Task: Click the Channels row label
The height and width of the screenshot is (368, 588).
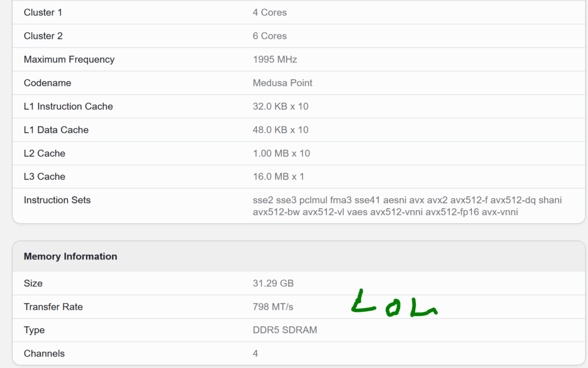Action: coord(44,354)
